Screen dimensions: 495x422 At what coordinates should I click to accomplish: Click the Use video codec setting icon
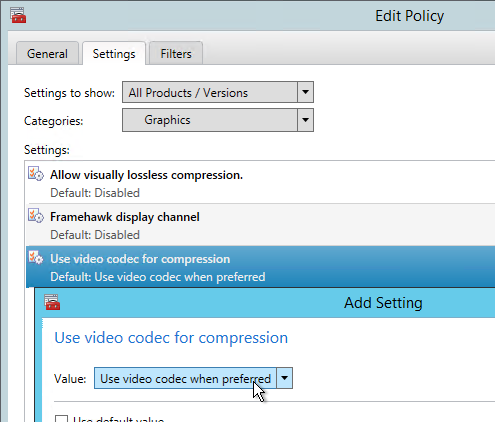point(36,258)
